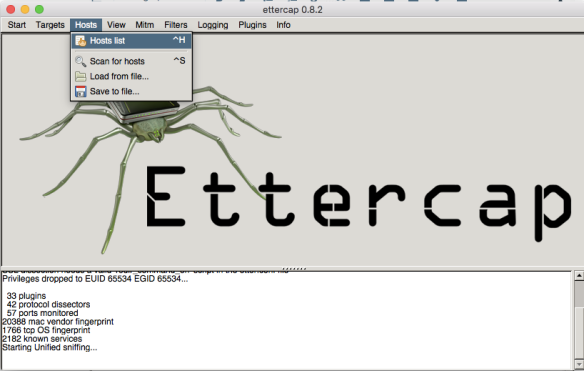Click the Load from file folder icon
This screenshot has width=584, height=371.
pyautogui.click(x=80, y=76)
